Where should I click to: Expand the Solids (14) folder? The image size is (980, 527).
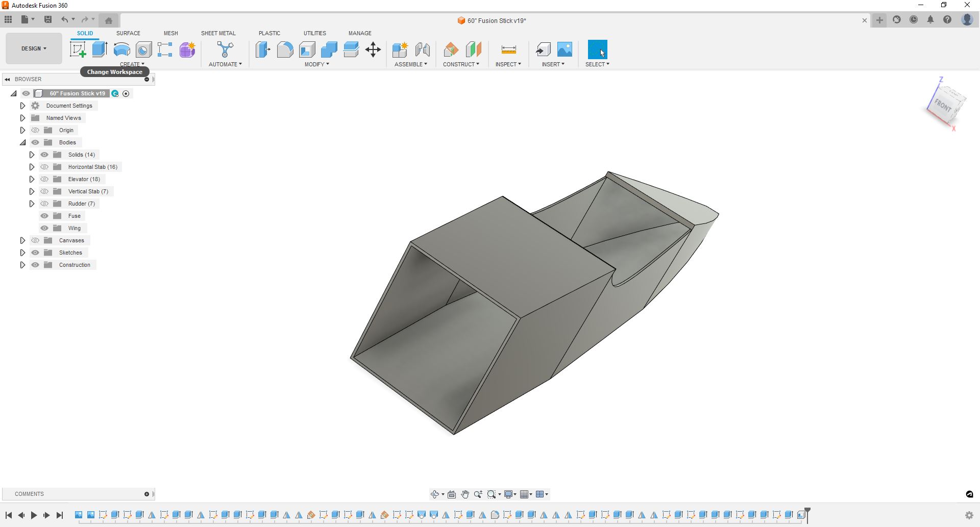click(32, 155)
